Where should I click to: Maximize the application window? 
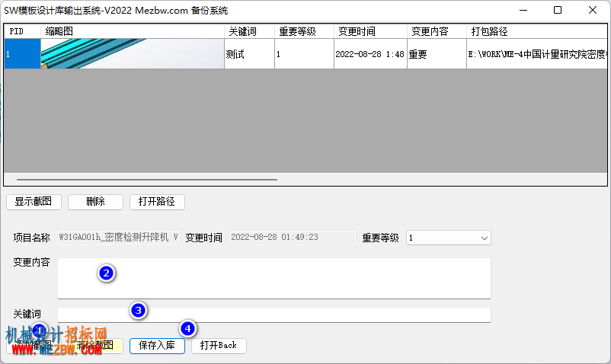558,10
